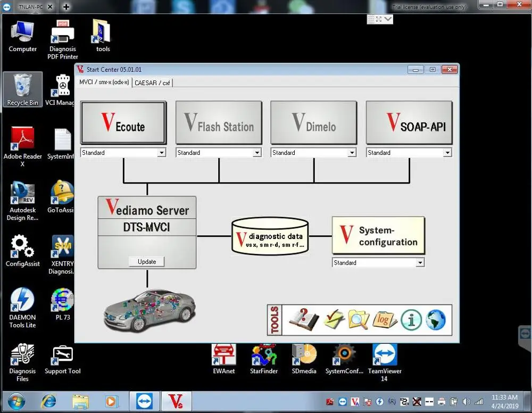Select the StarFinder desktop icon
This screenshot has width=532, height=413.
click(x=264, y=359)
